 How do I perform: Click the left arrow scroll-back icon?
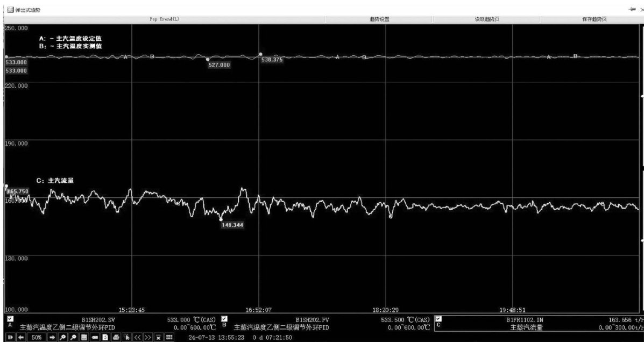coord(21,337)
